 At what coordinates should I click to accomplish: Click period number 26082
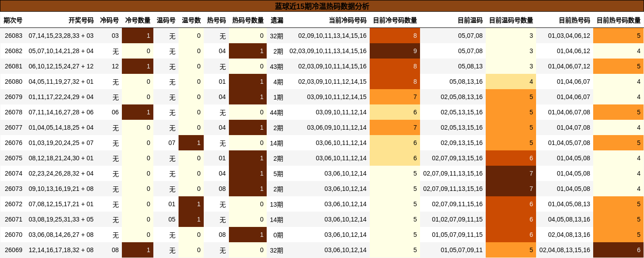tap(13, 51)
